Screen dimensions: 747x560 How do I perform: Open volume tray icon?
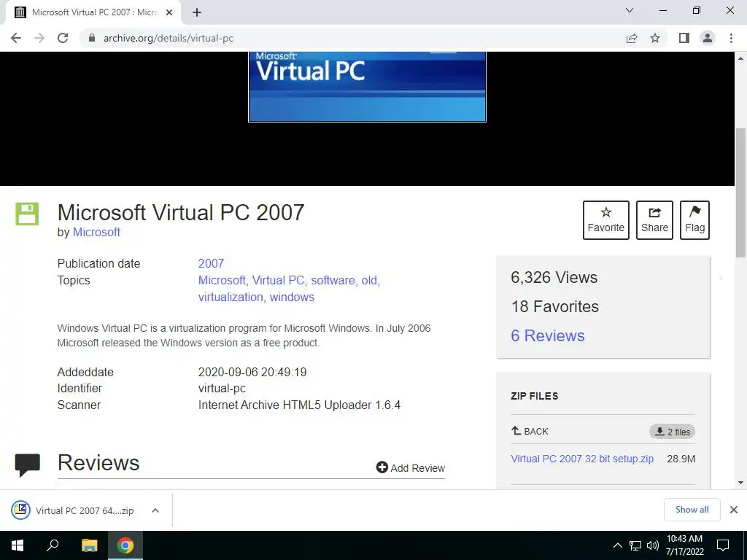point(653,545)
